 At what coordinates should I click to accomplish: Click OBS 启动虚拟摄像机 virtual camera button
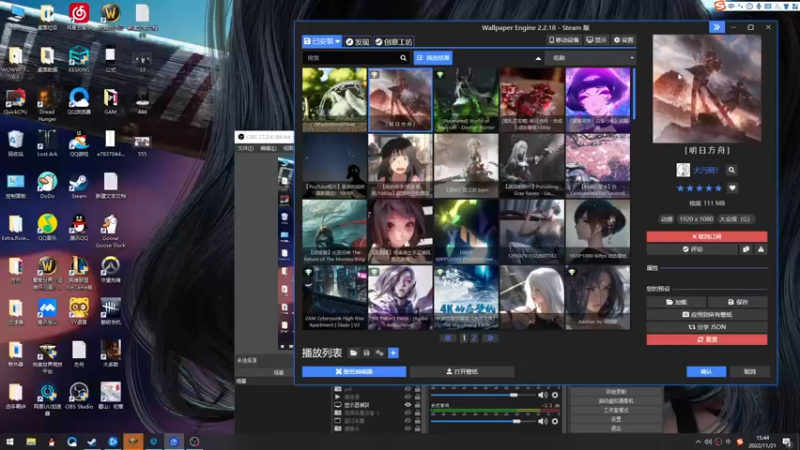(616, 401)
